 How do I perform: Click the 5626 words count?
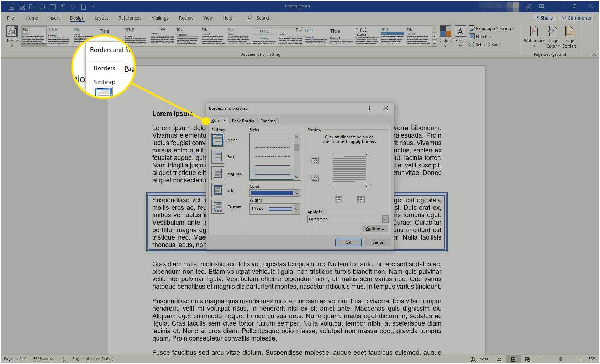click(43, 359)
